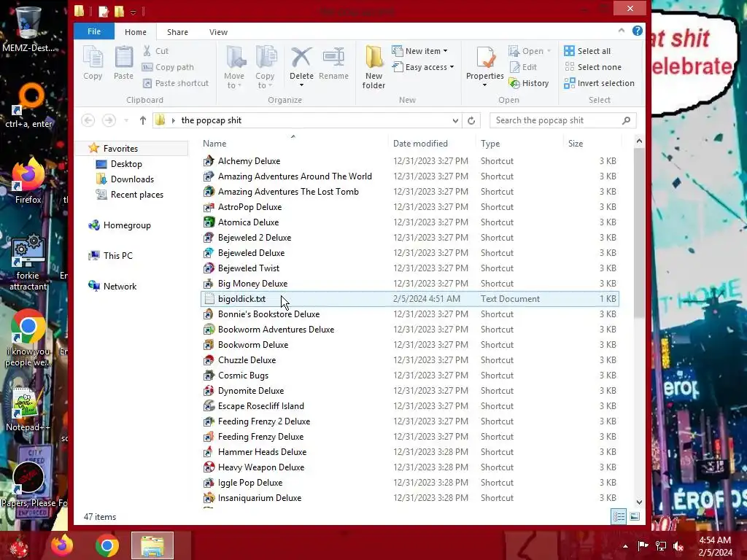Switch to the Share ribbon tab
The height and width of the screenshot is (560, 747).
(x=178, y=32)
